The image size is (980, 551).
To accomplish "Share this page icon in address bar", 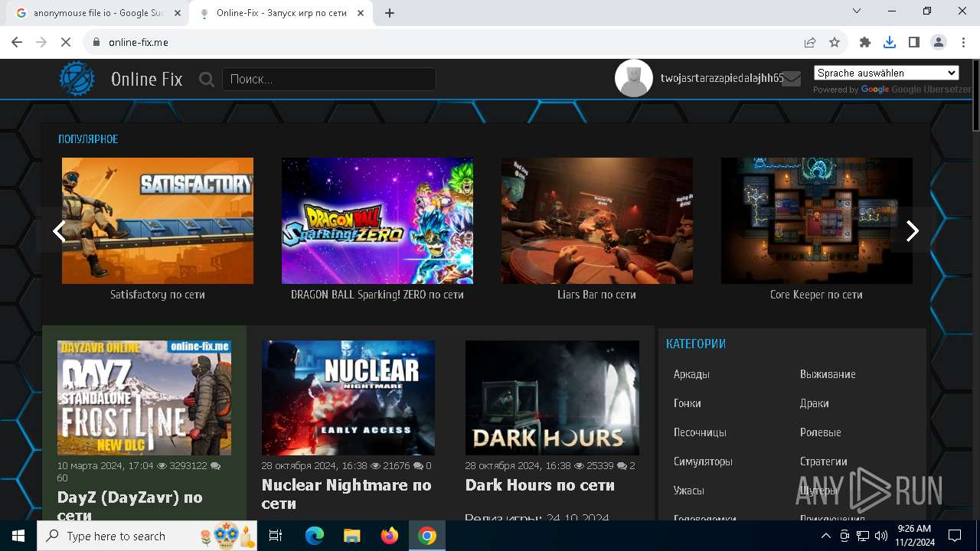I will (810, 42).
